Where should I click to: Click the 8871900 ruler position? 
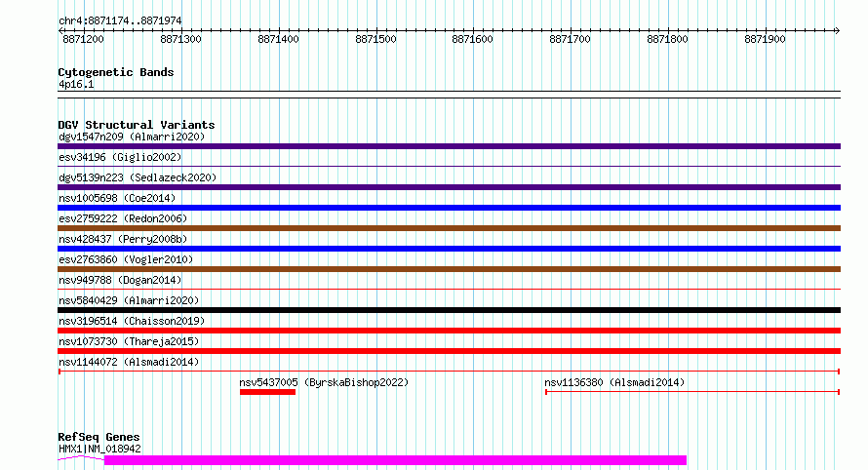[765, 39]
